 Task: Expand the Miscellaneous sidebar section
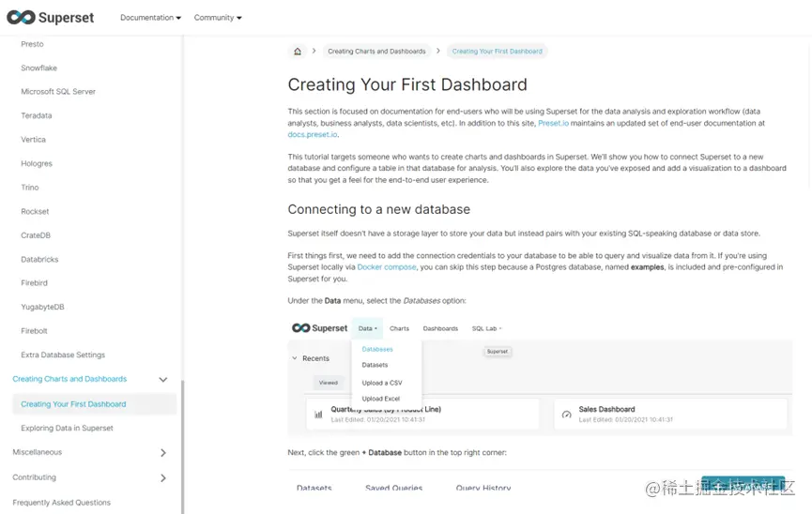pyautogui.click(x=163, y=453)
